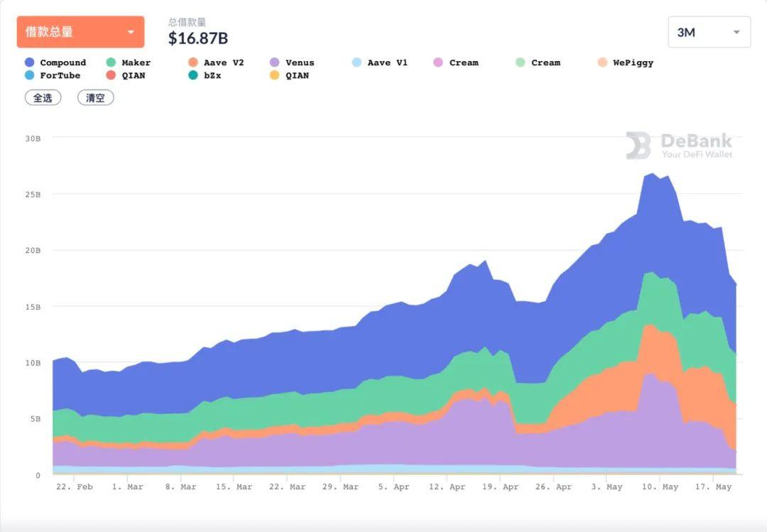This screenshot has width=767, height=532.
Task: Click the DeBank logo icon
Action: click(x=638, y=145)
